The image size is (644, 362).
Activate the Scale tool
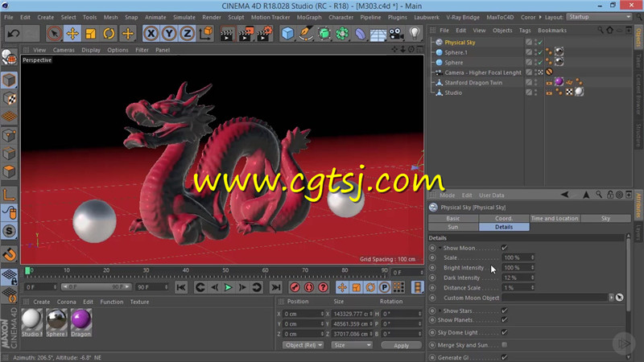pos(91,33)
